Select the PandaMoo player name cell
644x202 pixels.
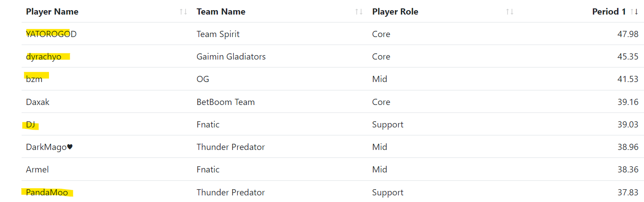coord(47,193)
